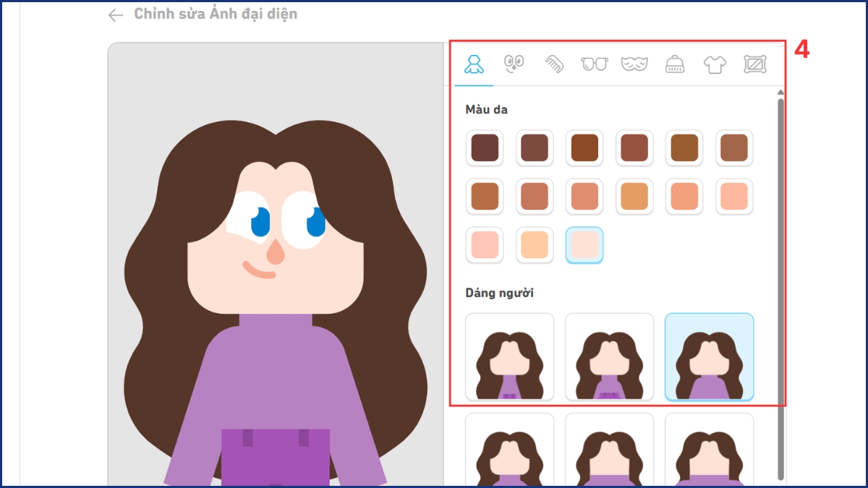This screenshot has width=868, height=488.
Task: Select the highlighted third body shape
Action: coord(709,357)
